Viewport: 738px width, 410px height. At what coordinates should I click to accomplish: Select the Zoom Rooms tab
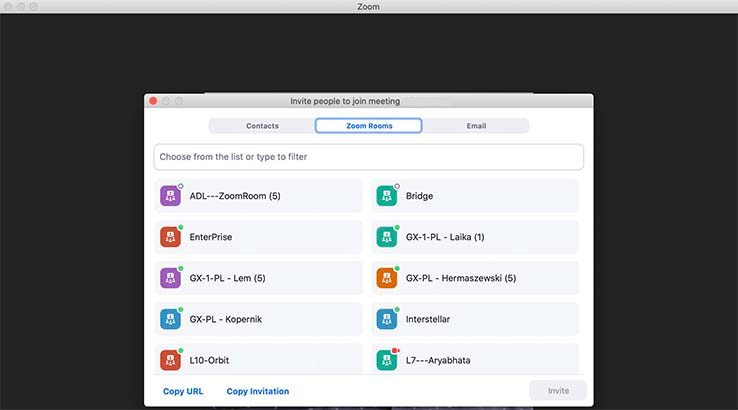click(x=369, y=126)
